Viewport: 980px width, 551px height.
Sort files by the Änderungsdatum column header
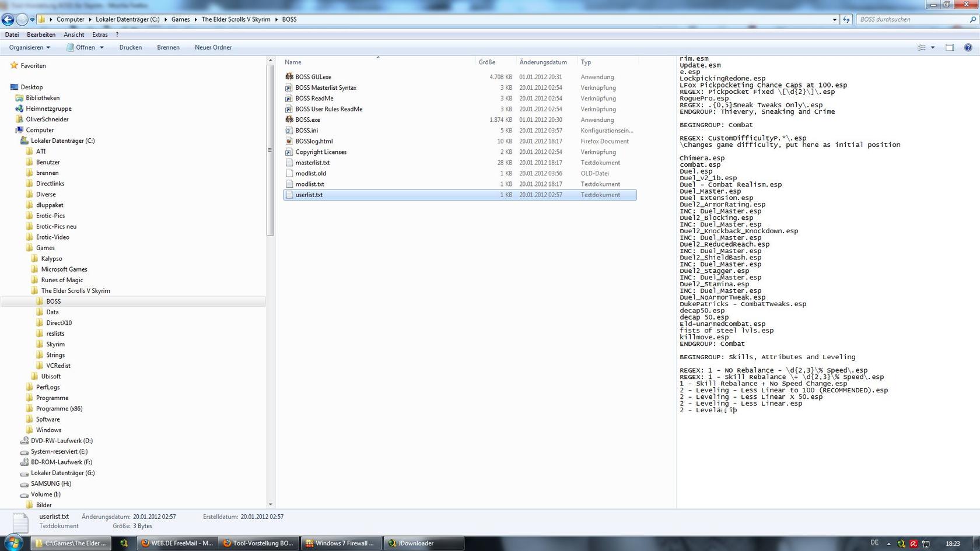[x=543, y=62]
